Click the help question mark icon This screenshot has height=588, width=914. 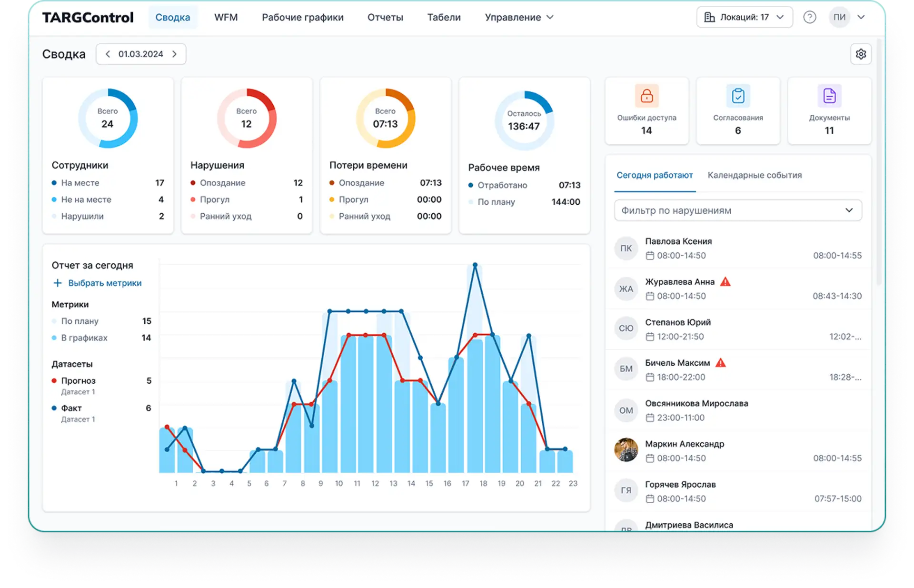point(809,17)
